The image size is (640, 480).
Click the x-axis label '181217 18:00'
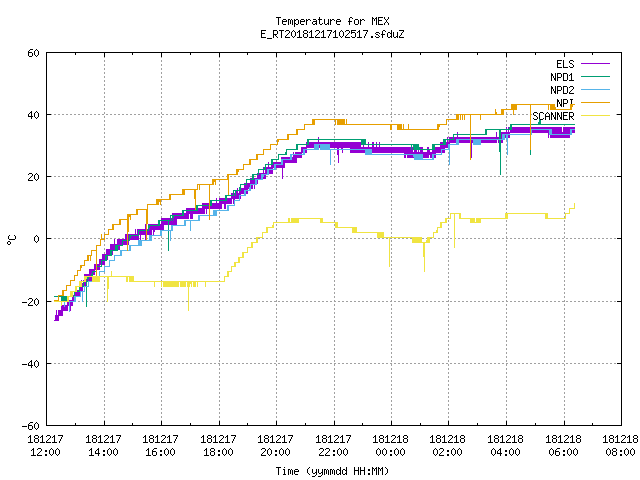coord(218,446)
